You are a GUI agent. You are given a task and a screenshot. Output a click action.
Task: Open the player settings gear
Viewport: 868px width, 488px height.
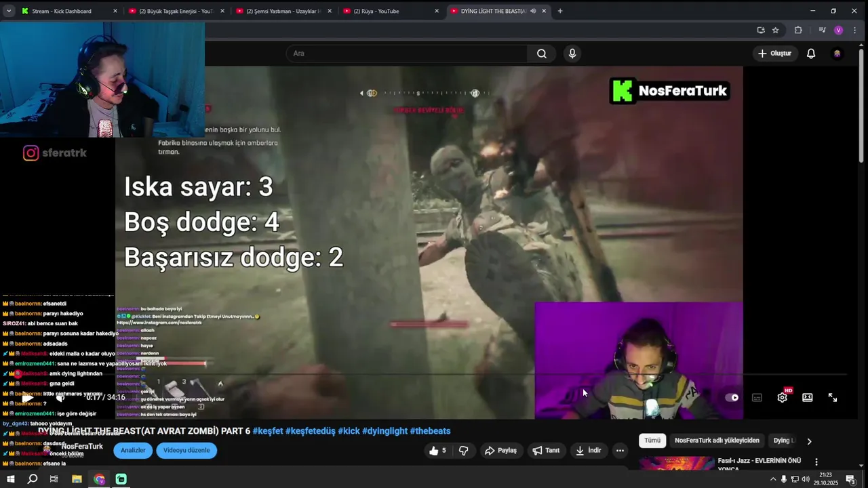coord(782,398)
